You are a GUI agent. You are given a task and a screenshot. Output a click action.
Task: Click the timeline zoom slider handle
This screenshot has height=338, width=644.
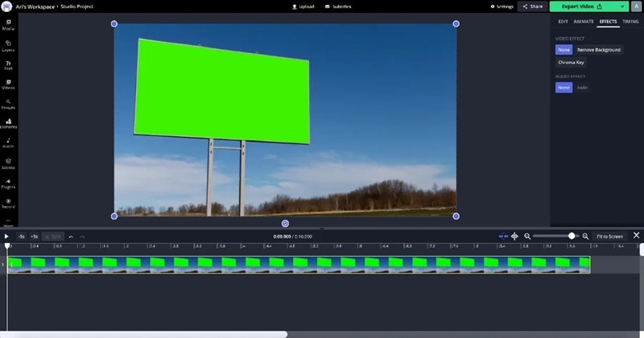point(572,236)
